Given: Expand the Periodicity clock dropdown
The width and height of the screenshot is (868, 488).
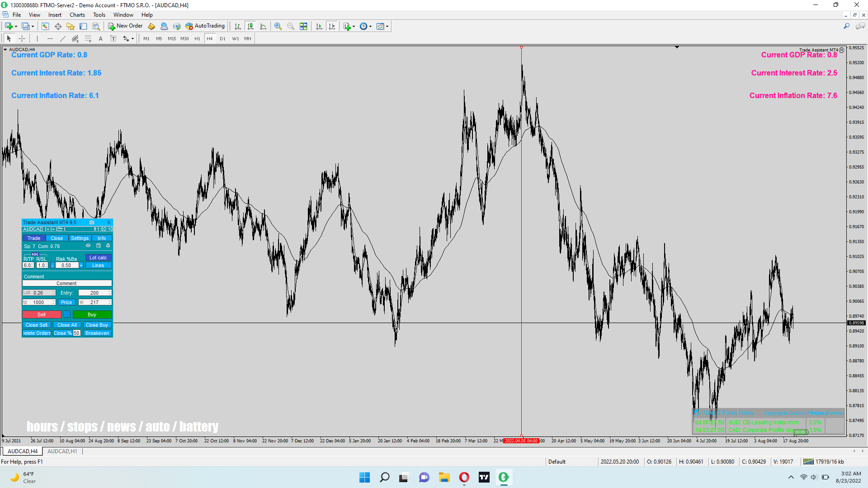Looking at the screenshot, I should [371, 27].
